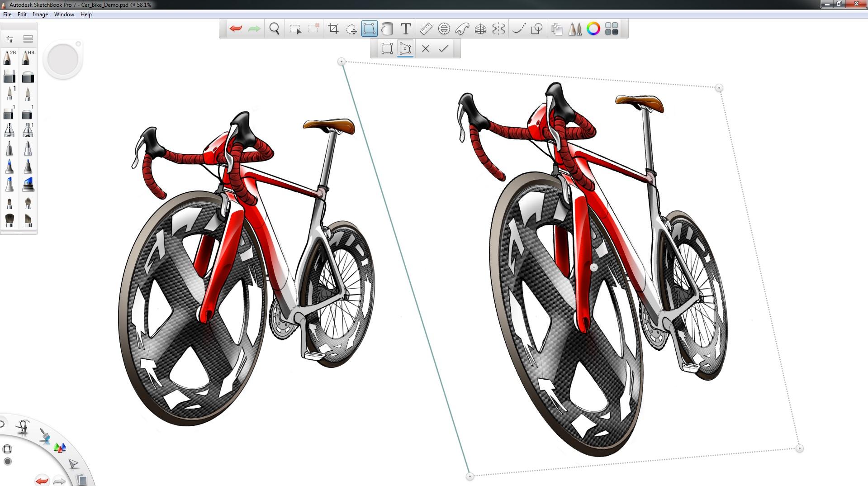The image size is (868, 486).
Task: Enable the French Curve tool
Action: coord(462,29)
